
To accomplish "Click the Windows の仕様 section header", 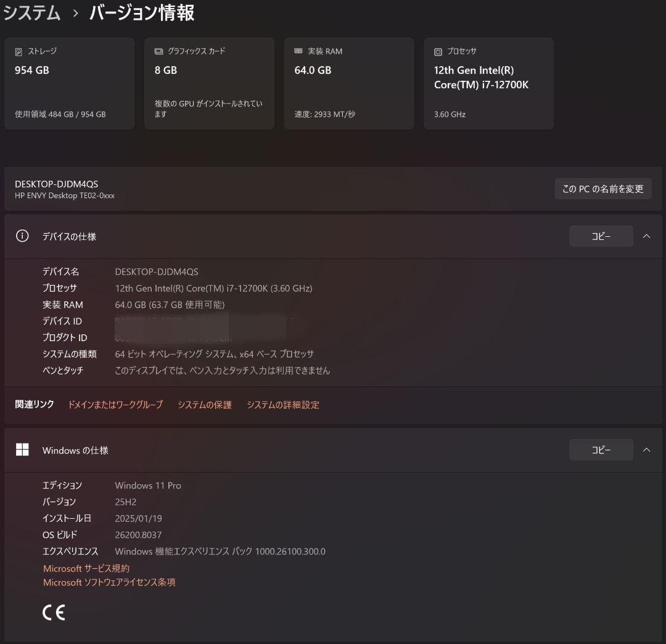I will point(333,450).
